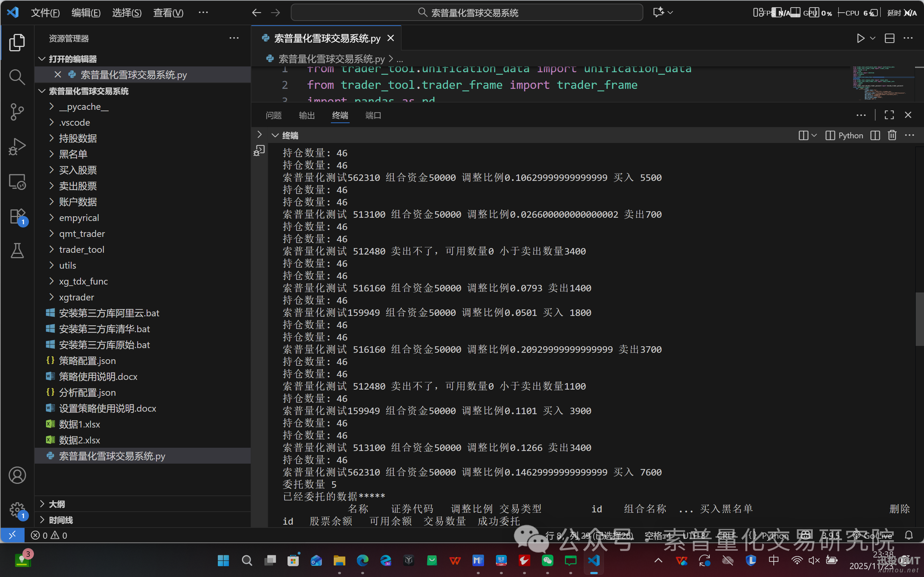
Task: Expand the trader_tool folder
Action: 81,250
